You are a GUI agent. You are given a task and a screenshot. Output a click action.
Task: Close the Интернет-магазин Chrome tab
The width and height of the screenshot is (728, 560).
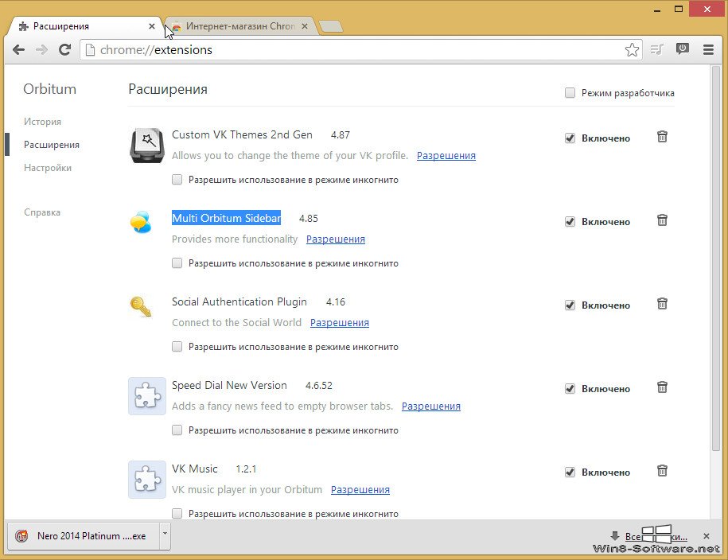[305, 26]
